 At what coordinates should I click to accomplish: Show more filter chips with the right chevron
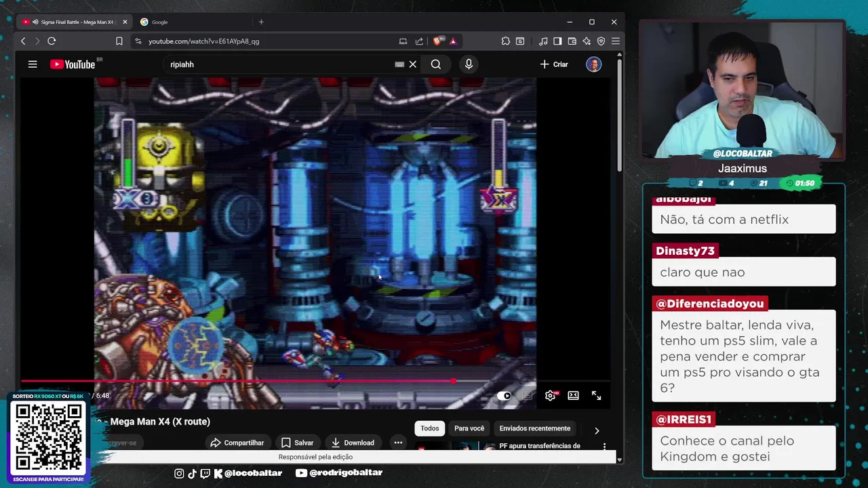click(x=597, y=430)
